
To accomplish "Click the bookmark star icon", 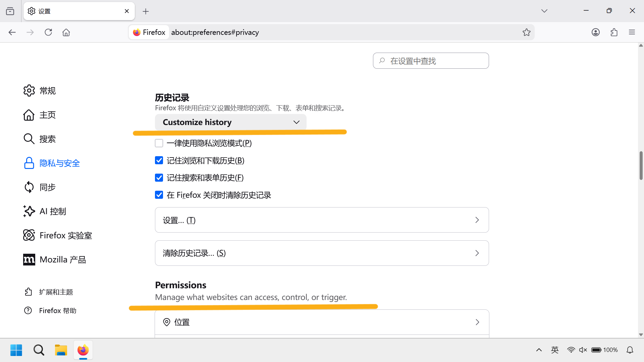I will [526, 32].
